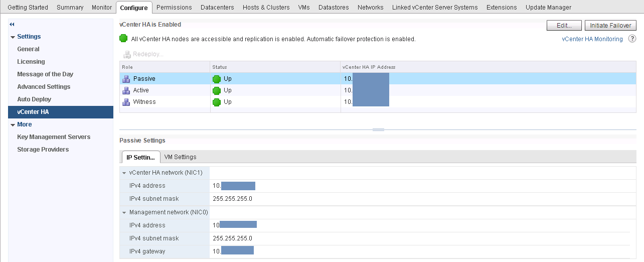644x262 pixels.
Task: Open the Getting Started tab
Action: coord(28,7)
